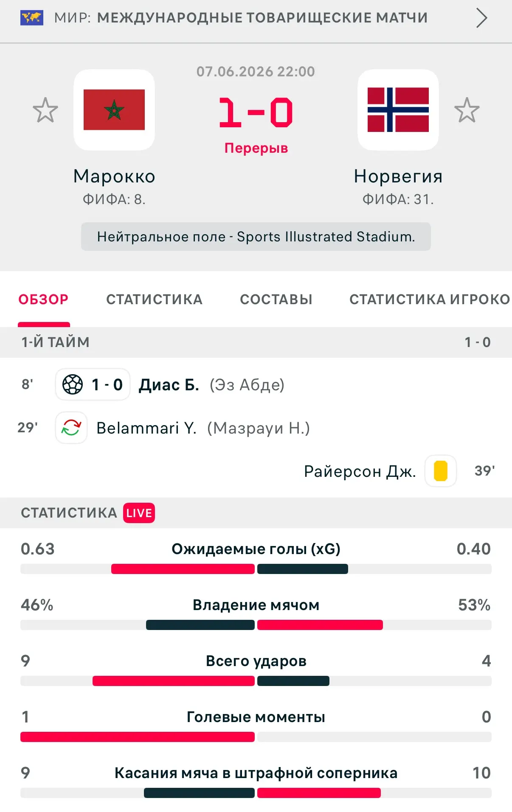512x812 pixels.
Task: Open the Morocco flag team page
Action: pyautogui.click(x=114, y=110)
